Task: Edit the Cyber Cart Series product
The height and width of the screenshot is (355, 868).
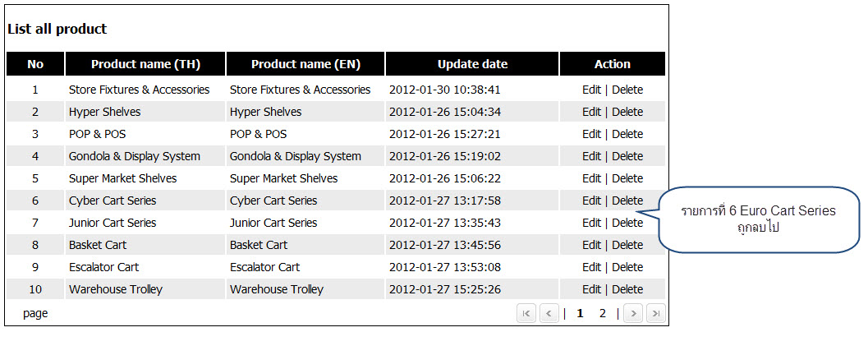Action: 591,201
